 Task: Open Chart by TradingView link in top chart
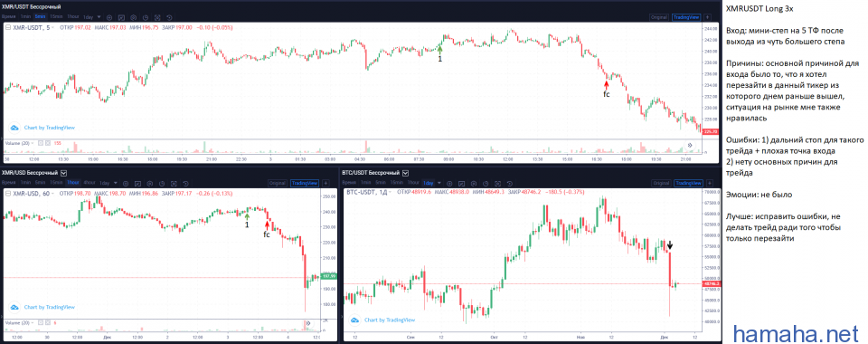pos(49,128)
